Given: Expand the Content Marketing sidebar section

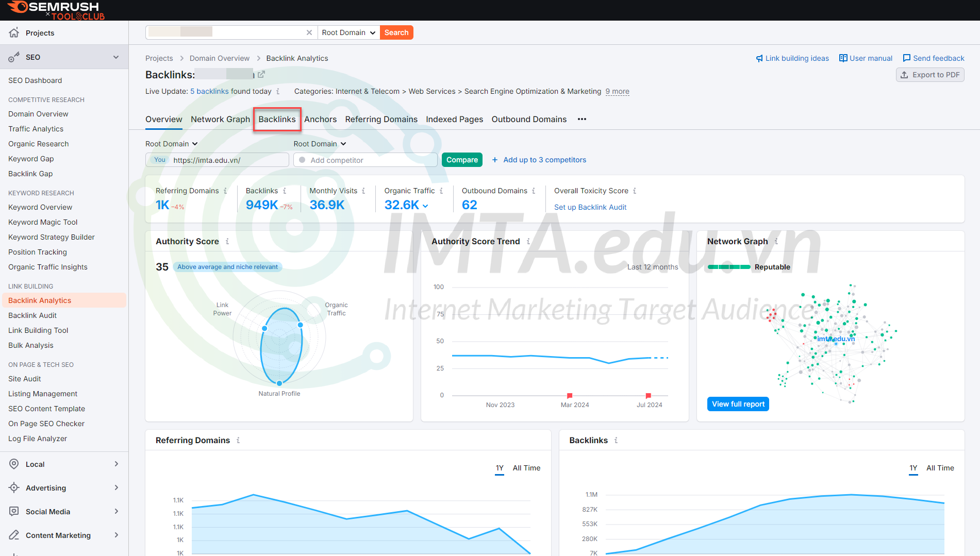Looking at the screenshot, I should 117,535.
